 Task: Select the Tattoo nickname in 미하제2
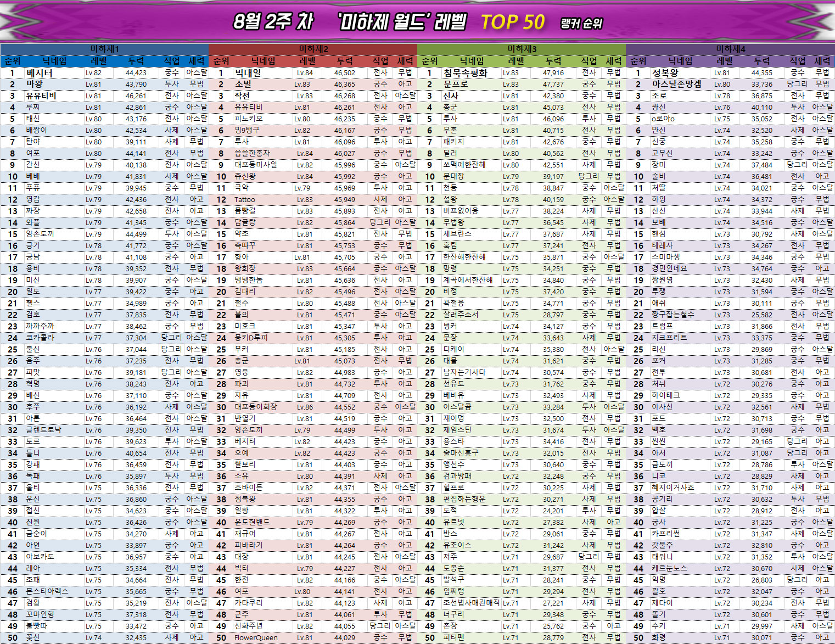pyautogui.click(x=245, y=199)
